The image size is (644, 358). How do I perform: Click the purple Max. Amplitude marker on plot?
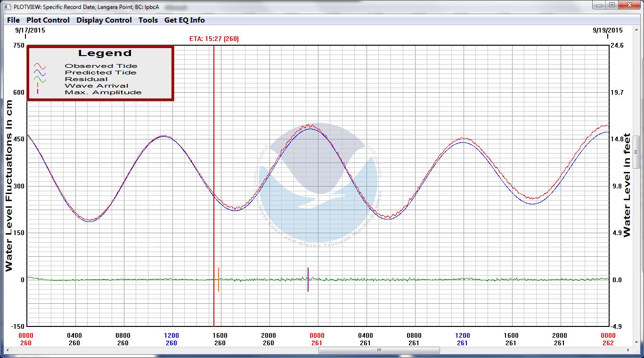[308, 279]
